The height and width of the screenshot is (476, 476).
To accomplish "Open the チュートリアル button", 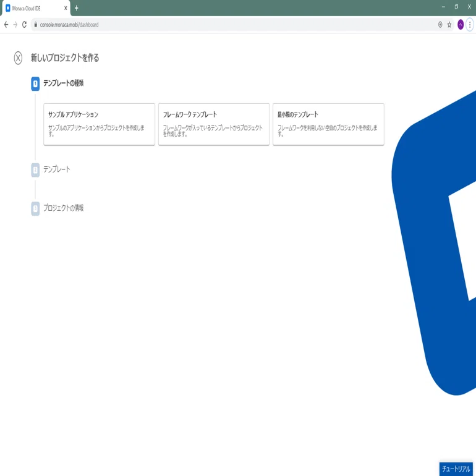I will pos(456,469).
